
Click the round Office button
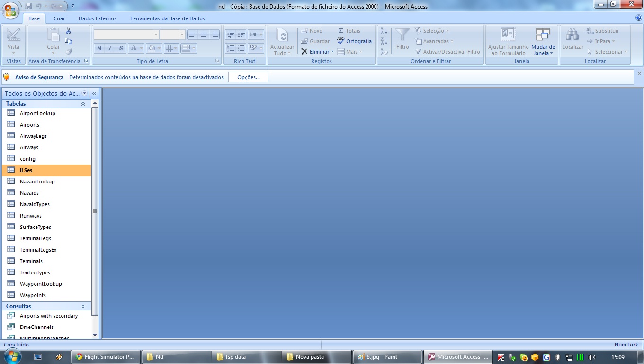pyautogui.click(x=10, y=10)
